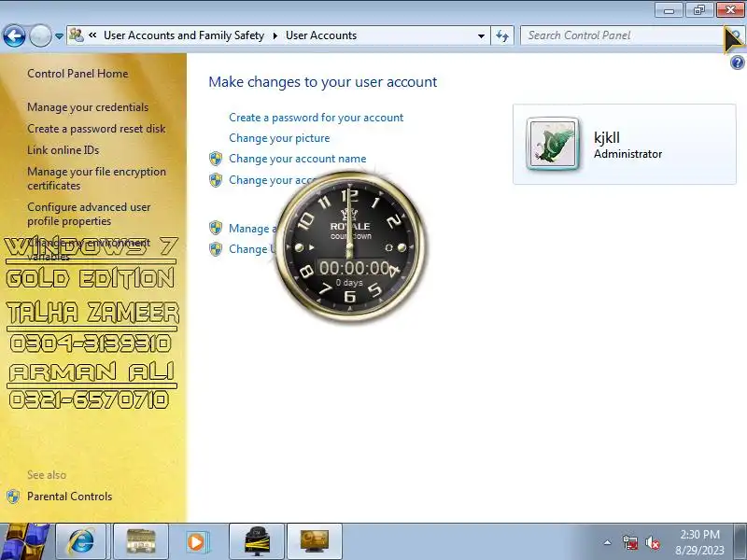
Task: Open Create a password reset disk
Action: click(96, 129)
